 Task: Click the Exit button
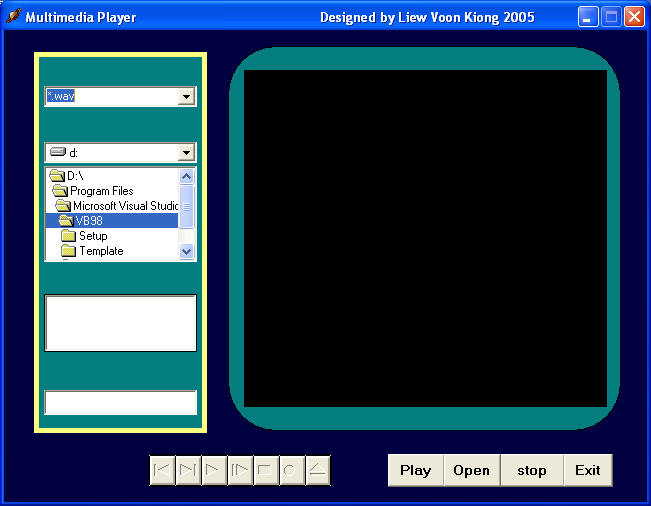coord(588,470)
